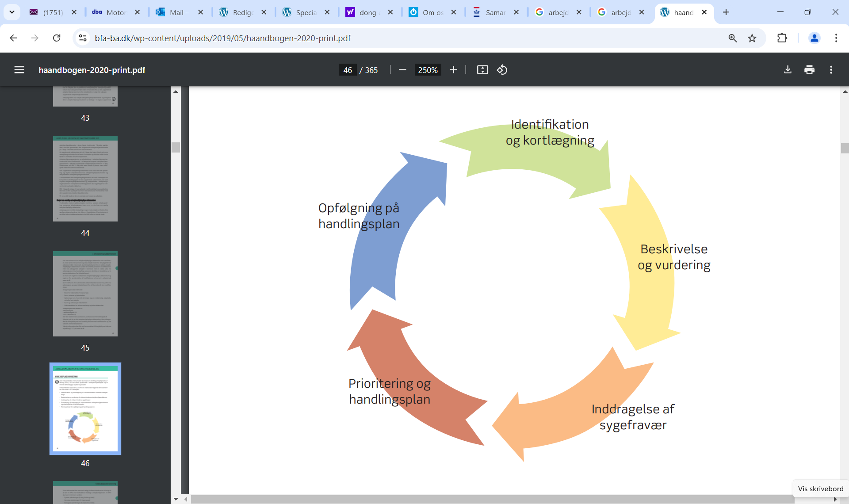Rotate the PDF counterclockwise
Viewport: 849px width, 504px height.
tap(502, 70)
